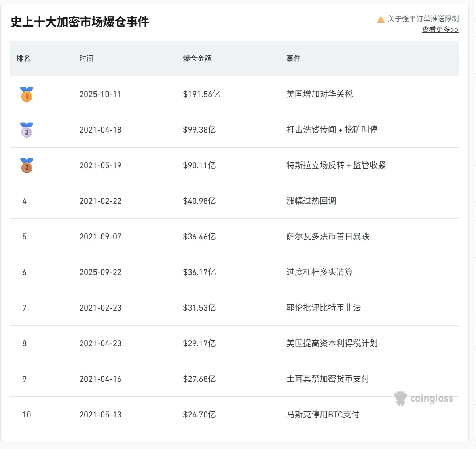Screen dimensions: 476x449
Task: Click rank number 10
Action: [27, 415]
